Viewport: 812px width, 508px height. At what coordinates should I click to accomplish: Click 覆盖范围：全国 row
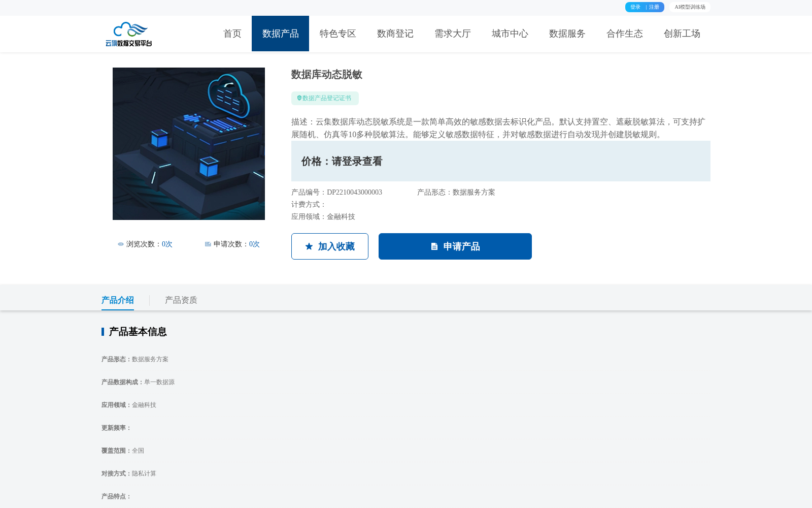(x=123, y=451)
